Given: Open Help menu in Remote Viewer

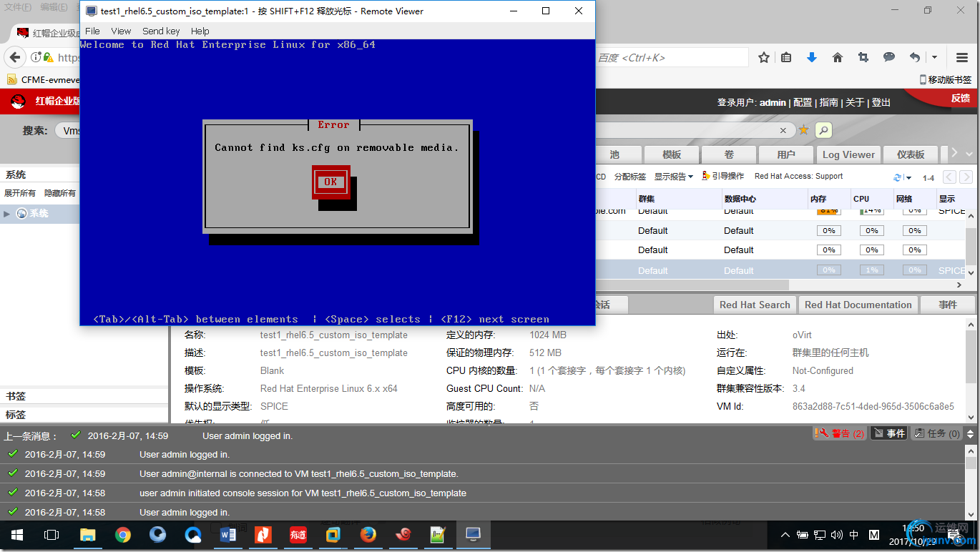Looking at the screenshot, I should tap(200, 31).
